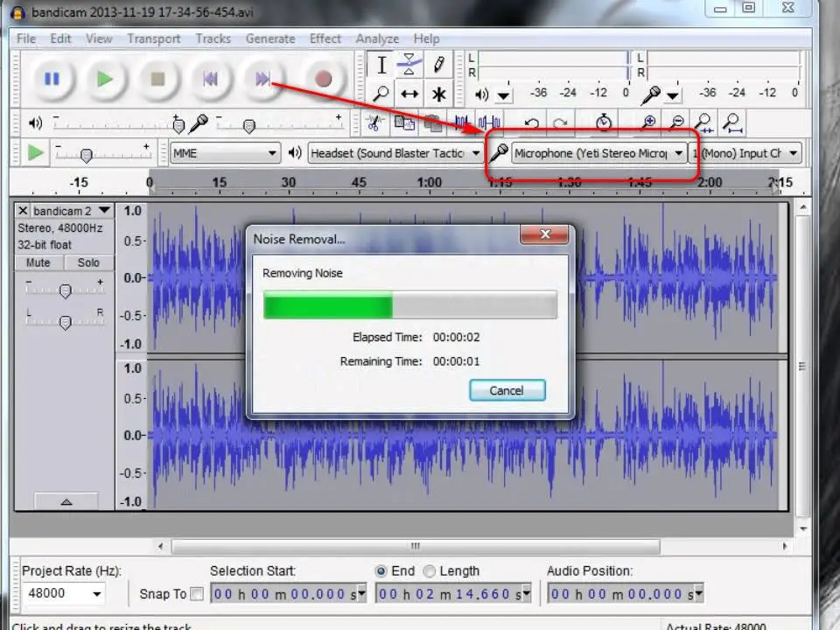This screenshot has width=840, height=630.
Task: Select the Length radio button
Action: (430, 571)
